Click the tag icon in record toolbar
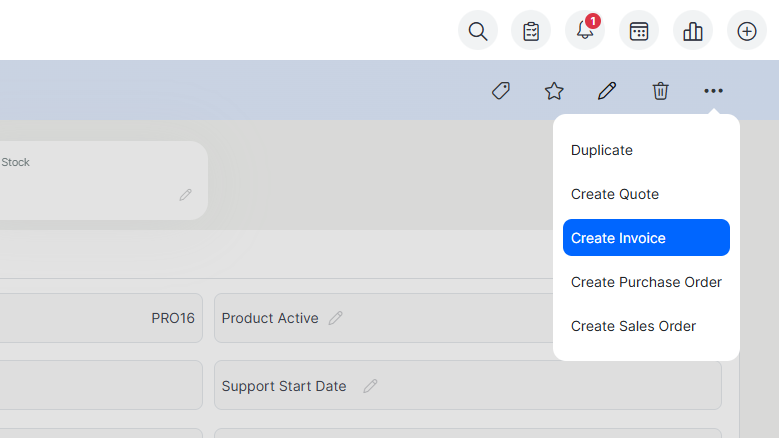The height and width of the screenshot is (438, 779). (x=501, y=91)
